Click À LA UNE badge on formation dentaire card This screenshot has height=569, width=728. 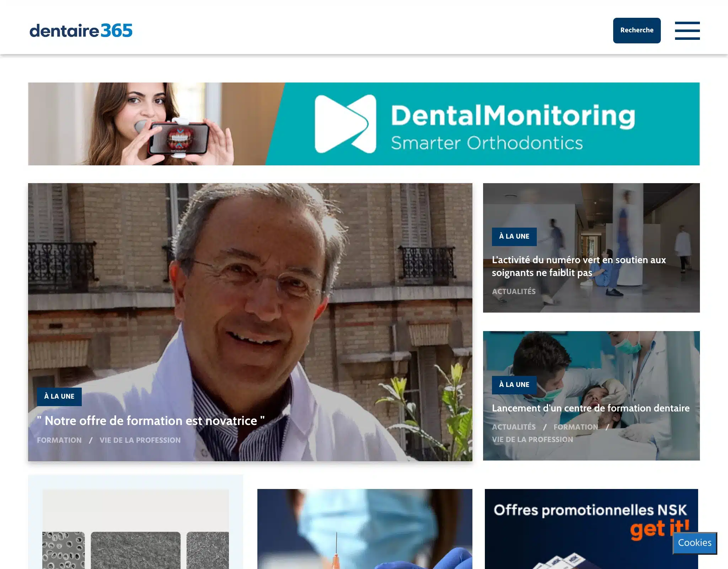[514, 385]
